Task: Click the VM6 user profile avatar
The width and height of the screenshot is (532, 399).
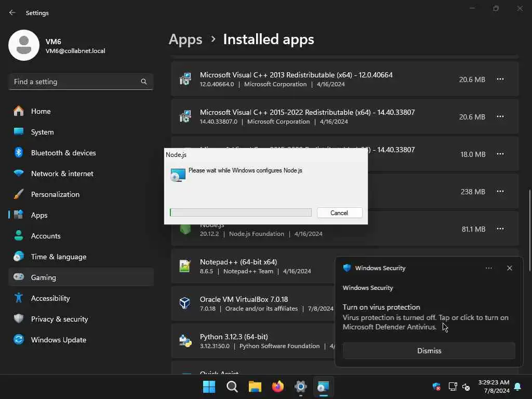Action: pyautogui.click(x=24, y=45)
